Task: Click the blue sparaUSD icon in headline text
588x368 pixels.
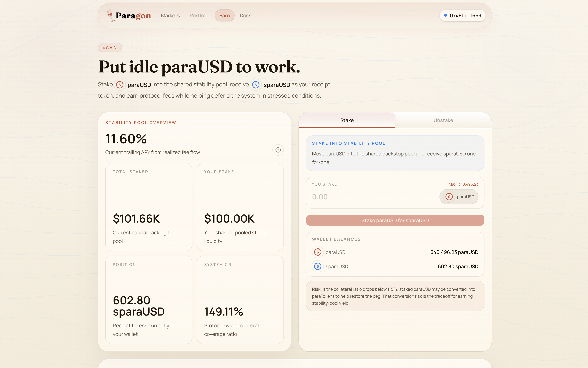Action: pyautogui.click(x=256, y=85)
